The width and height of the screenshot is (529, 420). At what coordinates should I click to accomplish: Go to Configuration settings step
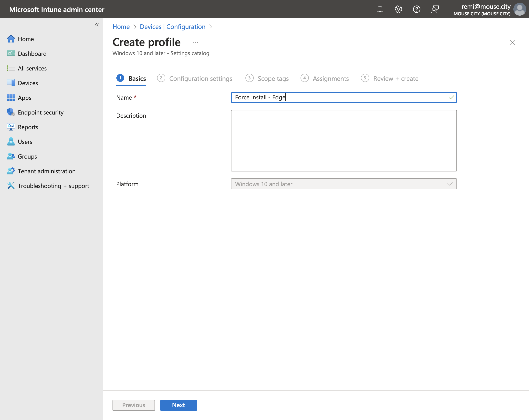point(194,78)
